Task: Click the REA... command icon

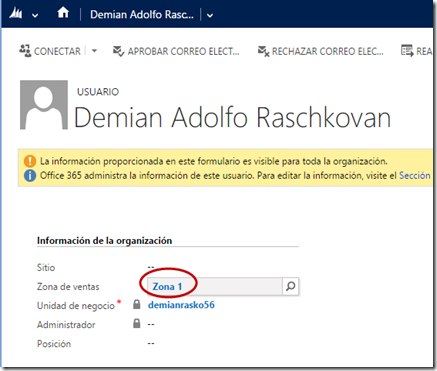Action: click(407, 51)
